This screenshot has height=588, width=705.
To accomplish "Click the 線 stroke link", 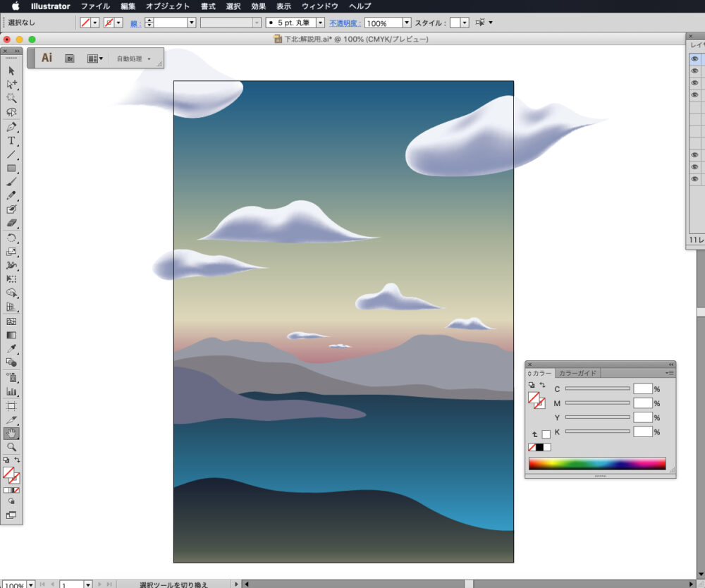I will click(135, 23).
